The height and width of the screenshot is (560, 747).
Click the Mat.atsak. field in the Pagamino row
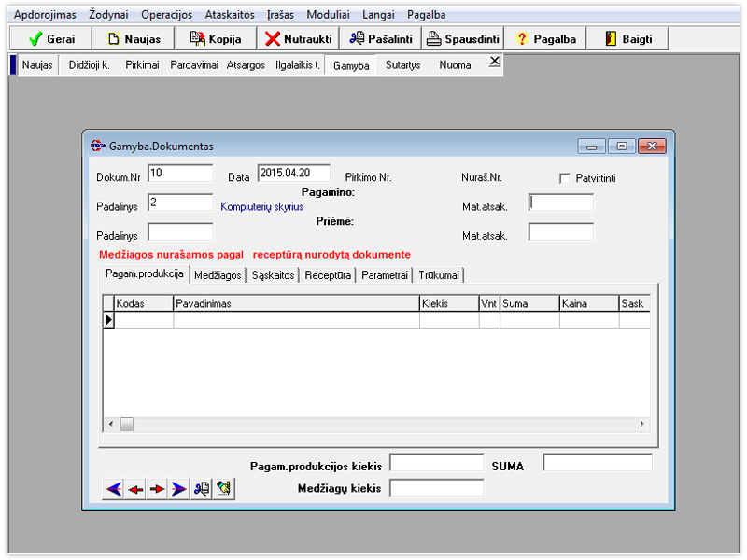click(x=561, y=203)
